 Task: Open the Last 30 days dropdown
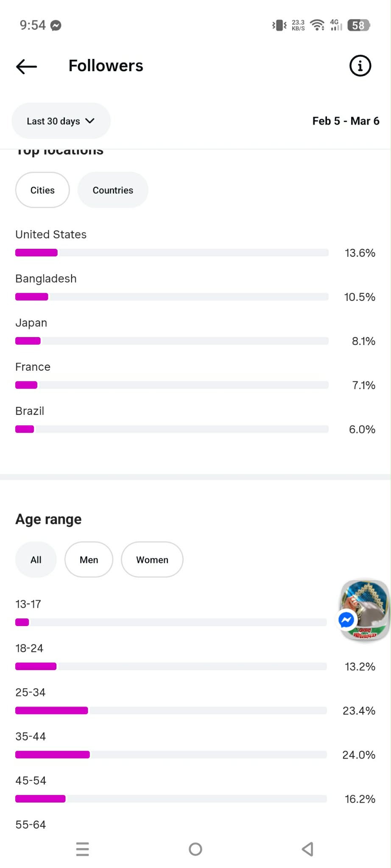[x=53, y=121]
